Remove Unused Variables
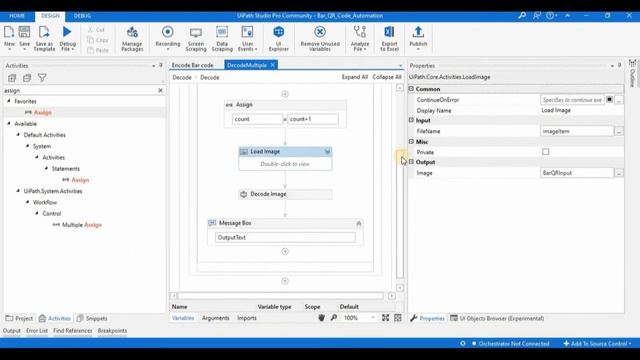Viewport: 640px width, 360px height. click(x=320, y=38)
